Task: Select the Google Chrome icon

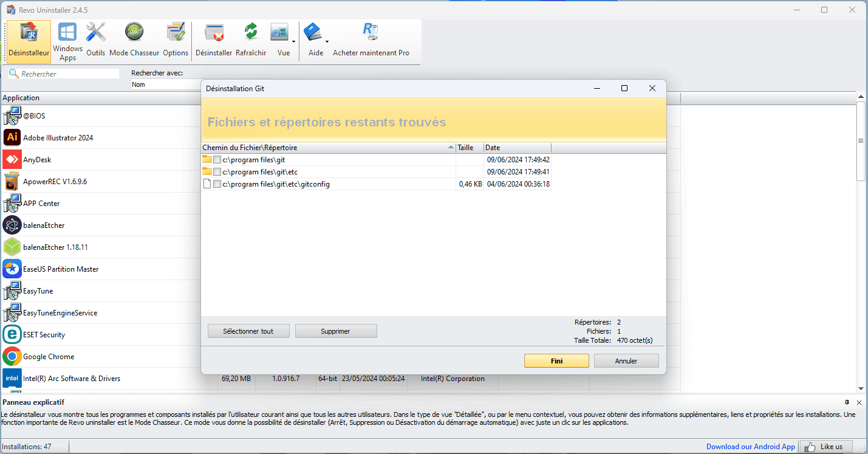Action: pyautogui.click(x=12, y=356)
